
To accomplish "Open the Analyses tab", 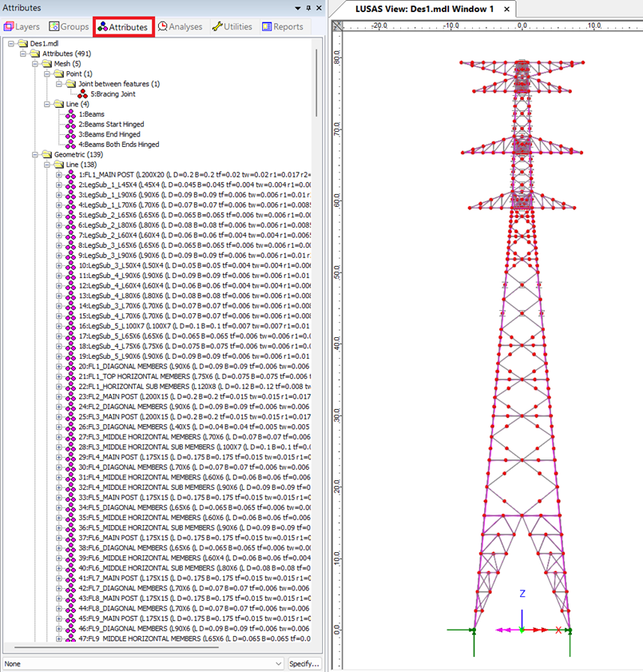I will point(180,26).
